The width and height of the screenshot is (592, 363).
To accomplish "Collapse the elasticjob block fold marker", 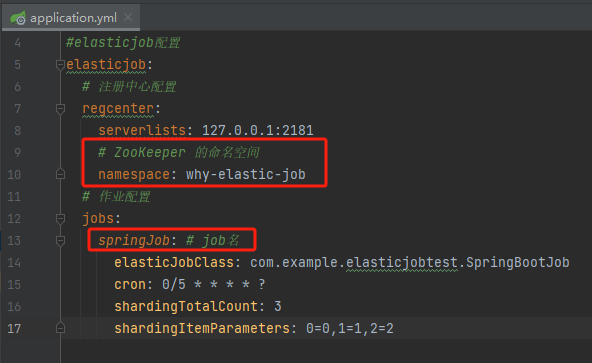I will pyautogui.click(x=60, y=65).
